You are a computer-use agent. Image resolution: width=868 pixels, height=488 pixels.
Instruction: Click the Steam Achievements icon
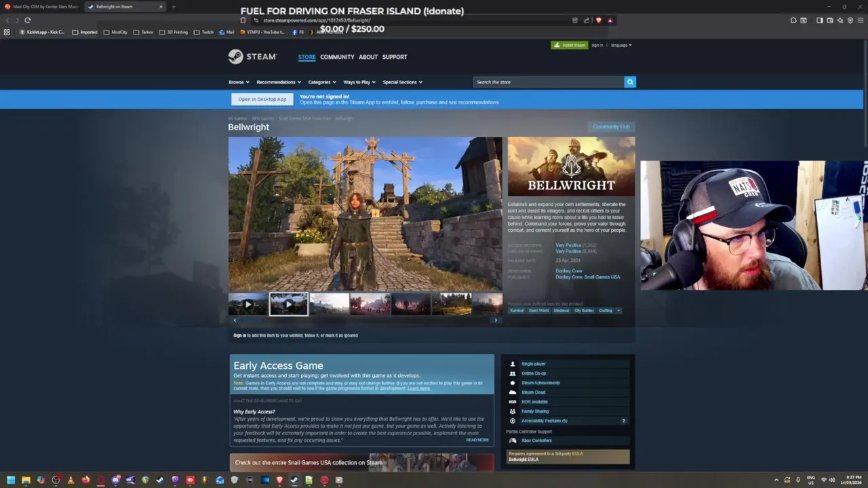tap(513, 383)
